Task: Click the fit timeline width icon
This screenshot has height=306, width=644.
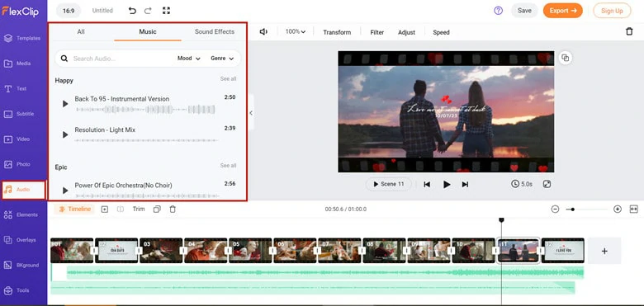Action: (x=633, y=209)
